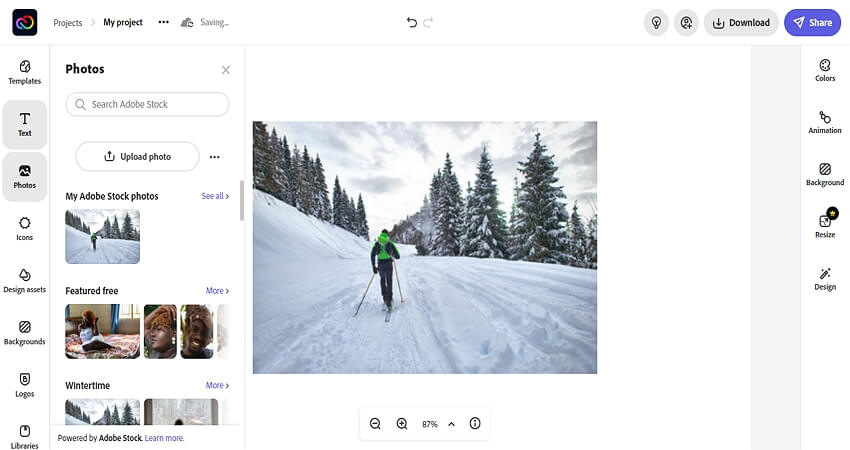
Task: Open the Animation options
Action: (x=825, y=123)
